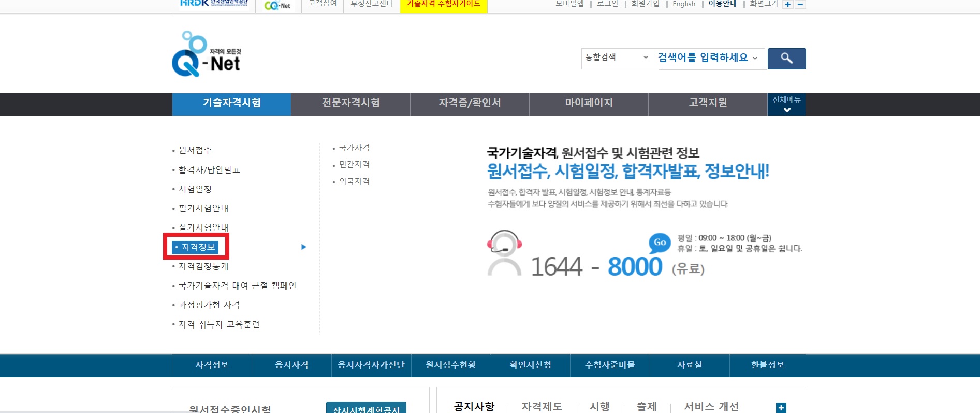980x413 pixels.
Task: Select 원서접수 submenu item
Action: pyautogui.click(x=195, y=150)
